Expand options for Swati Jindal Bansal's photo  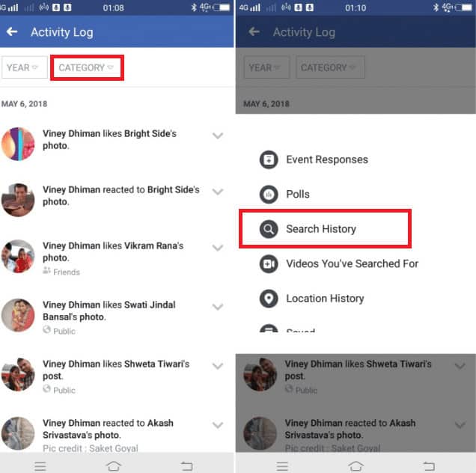tap(218, 307)
